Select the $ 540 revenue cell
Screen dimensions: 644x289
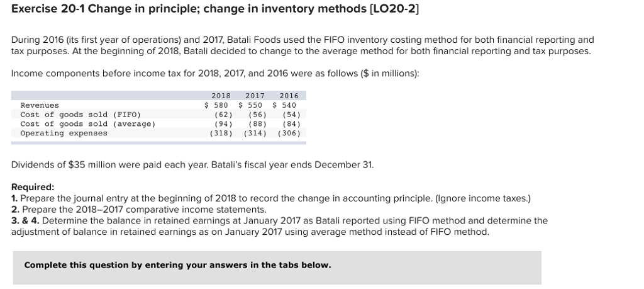coord(285,105)
